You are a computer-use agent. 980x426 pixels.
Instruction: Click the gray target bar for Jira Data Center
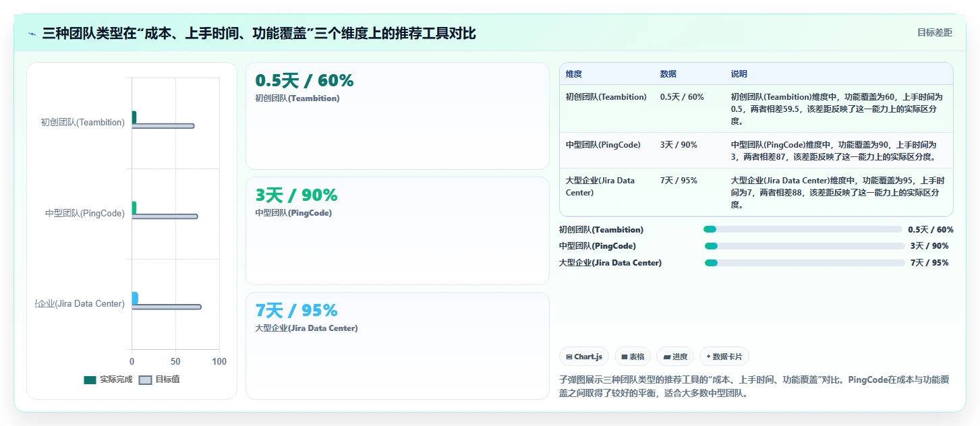[x=167, y=307]
